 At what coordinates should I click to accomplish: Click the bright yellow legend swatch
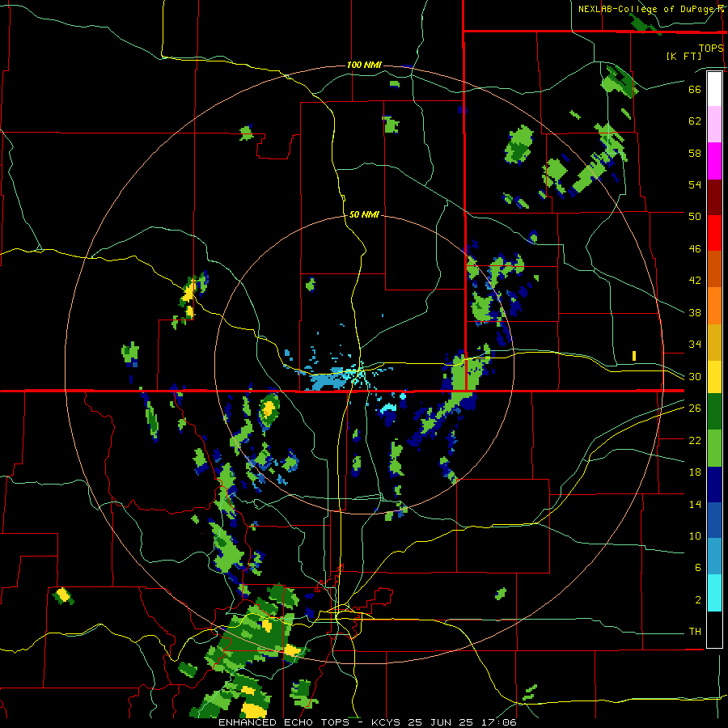click(714, 376)
